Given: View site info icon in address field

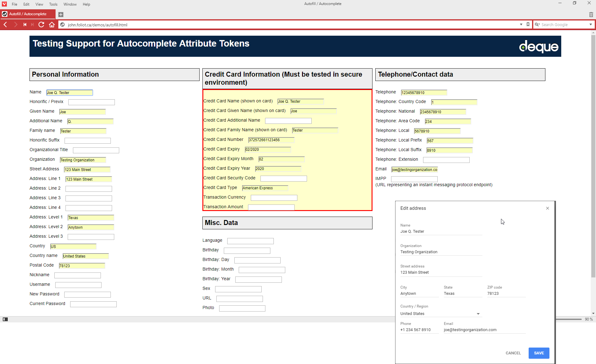Looking at the screenshot, I should (x=62, y=25).
